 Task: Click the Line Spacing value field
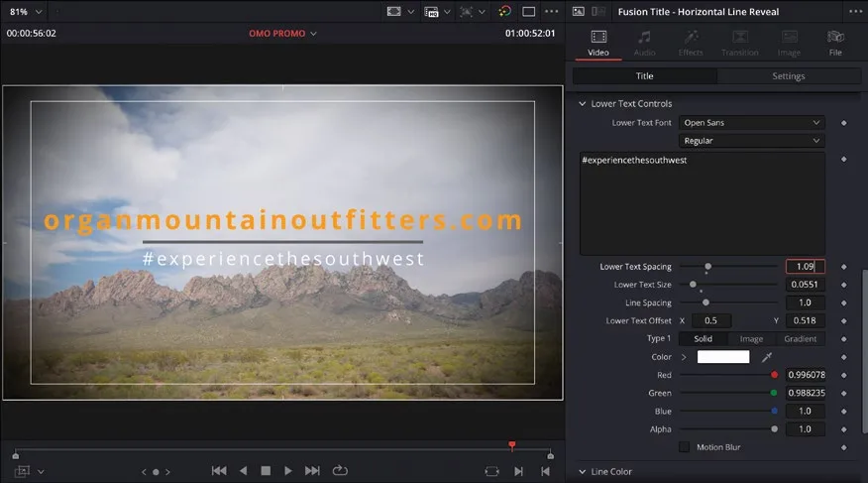click(x=805, y=302)
